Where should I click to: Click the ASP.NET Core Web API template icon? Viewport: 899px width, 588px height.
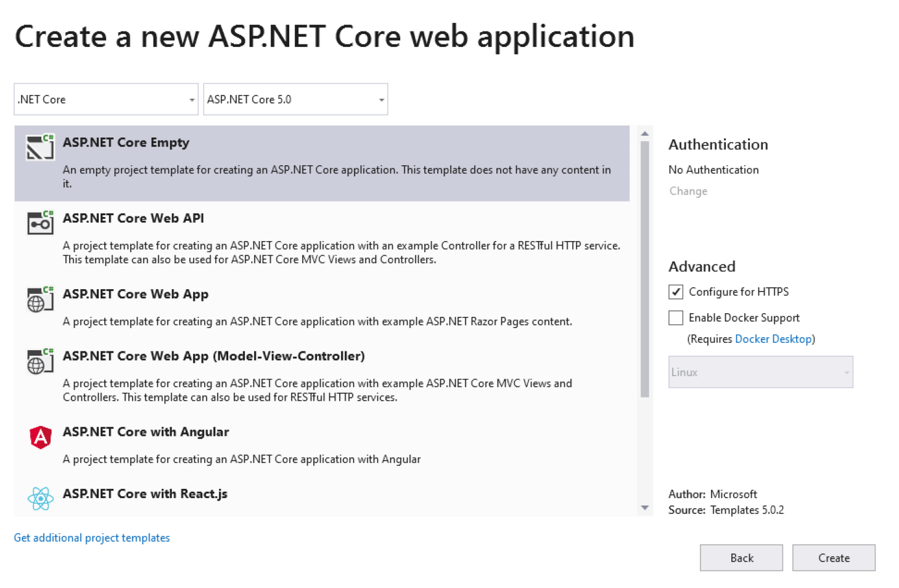(40, 223)
